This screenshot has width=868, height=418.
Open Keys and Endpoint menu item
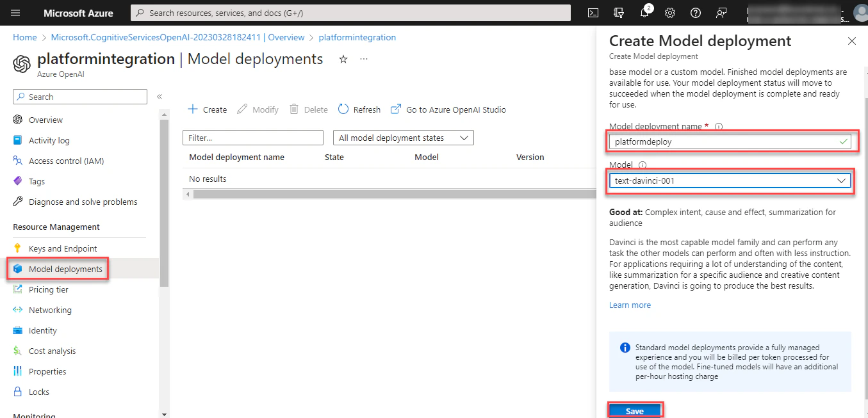click(63, 248)
